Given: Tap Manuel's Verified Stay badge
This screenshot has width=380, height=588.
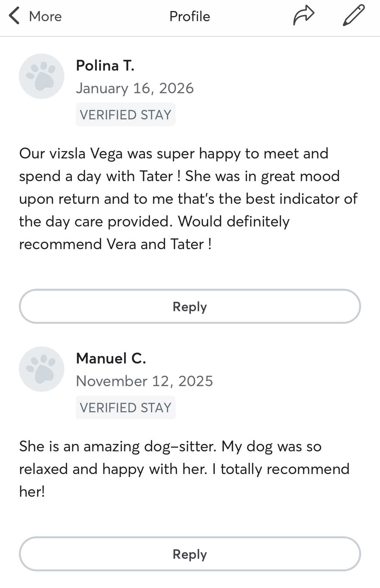Looking at the screenshot, I should tap(125, 408).
